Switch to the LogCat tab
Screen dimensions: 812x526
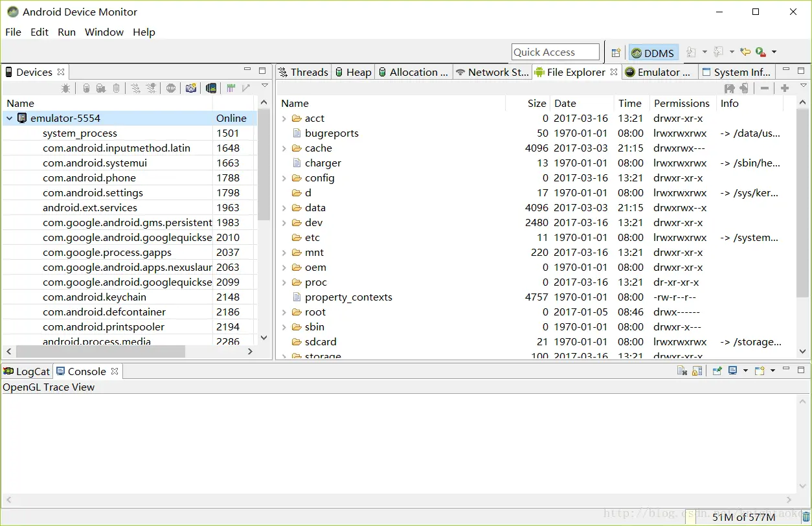tap(27, 371)
